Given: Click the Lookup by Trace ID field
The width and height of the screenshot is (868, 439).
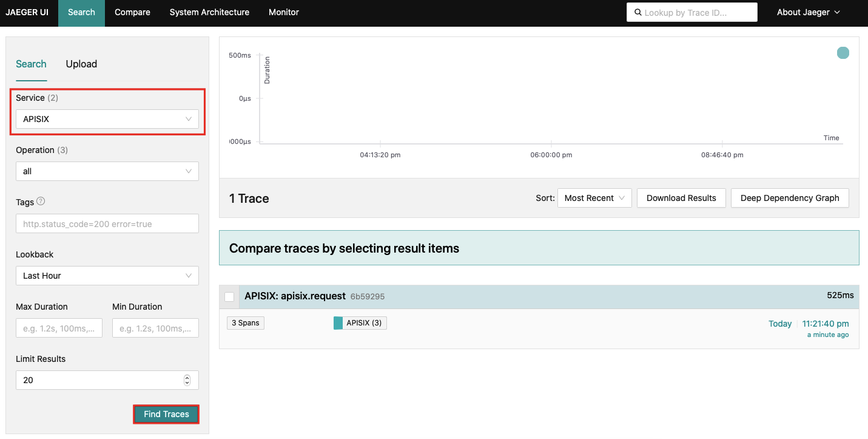Looking at the screenshot, I should tap(692, 12).
